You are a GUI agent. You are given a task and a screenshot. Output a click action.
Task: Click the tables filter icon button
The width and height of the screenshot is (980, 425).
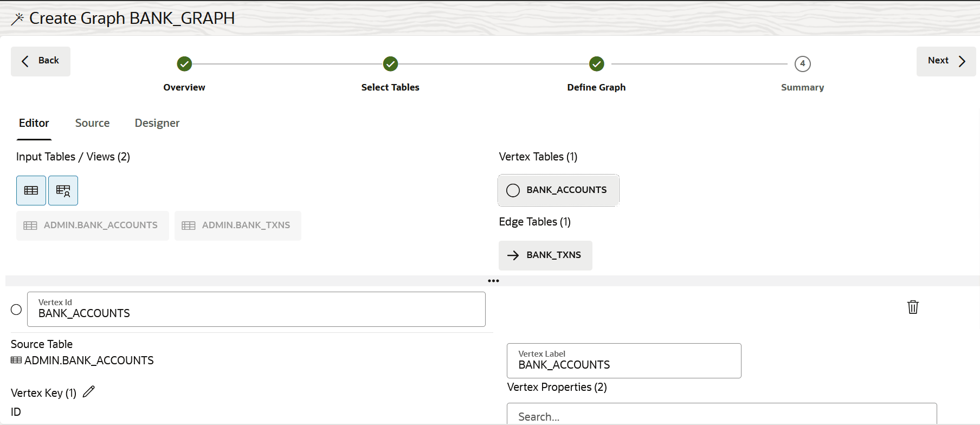click(x=31, y=190)
